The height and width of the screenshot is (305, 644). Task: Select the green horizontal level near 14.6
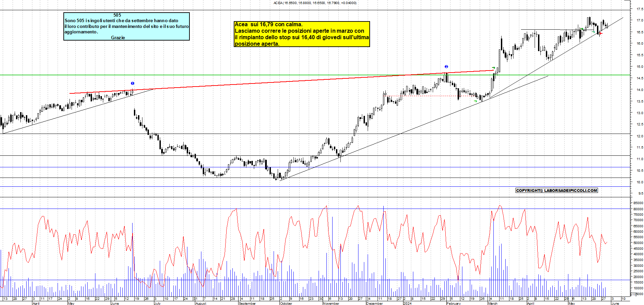[x=315, y=75]
